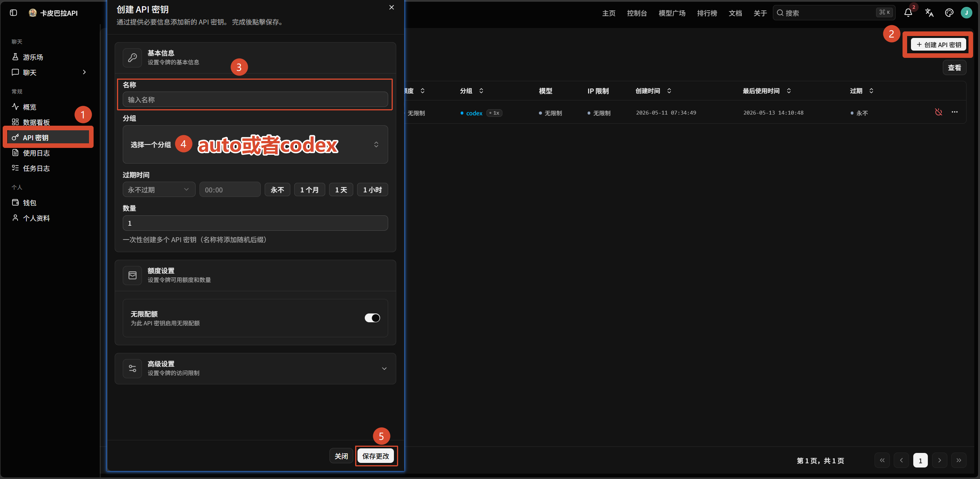The image size is (980, 479).
Task: Click the 保存更改 button
Action: tap(376, 456)
